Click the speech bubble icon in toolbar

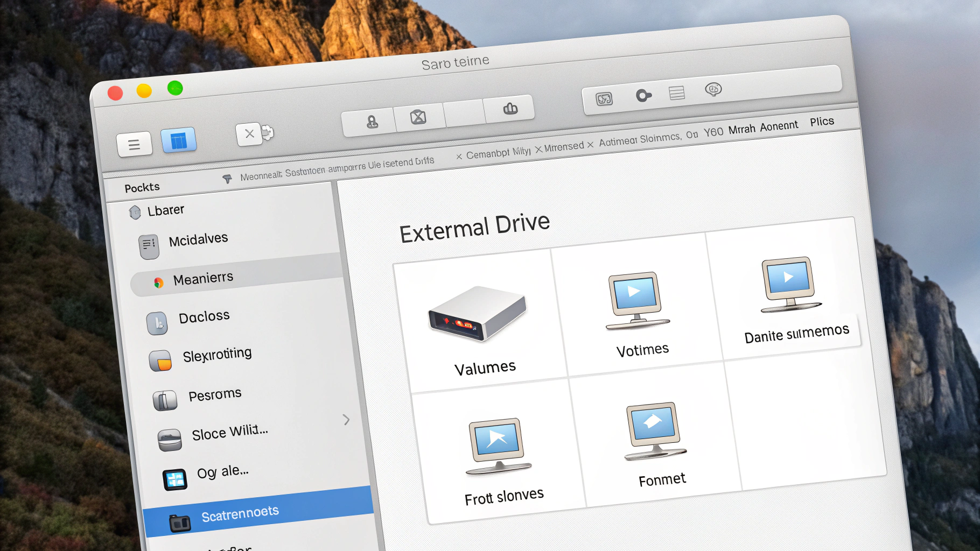713,89
